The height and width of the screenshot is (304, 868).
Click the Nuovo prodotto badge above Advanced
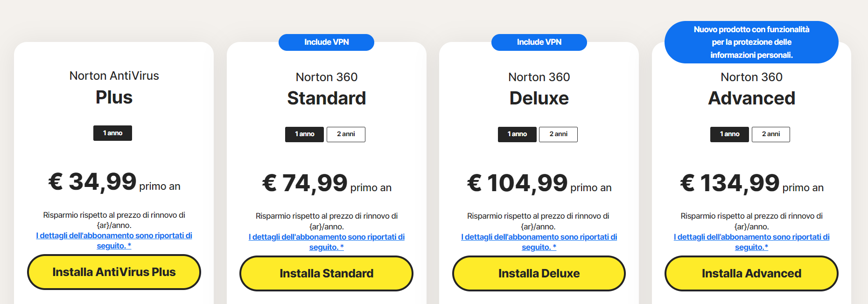click(751, 42)
